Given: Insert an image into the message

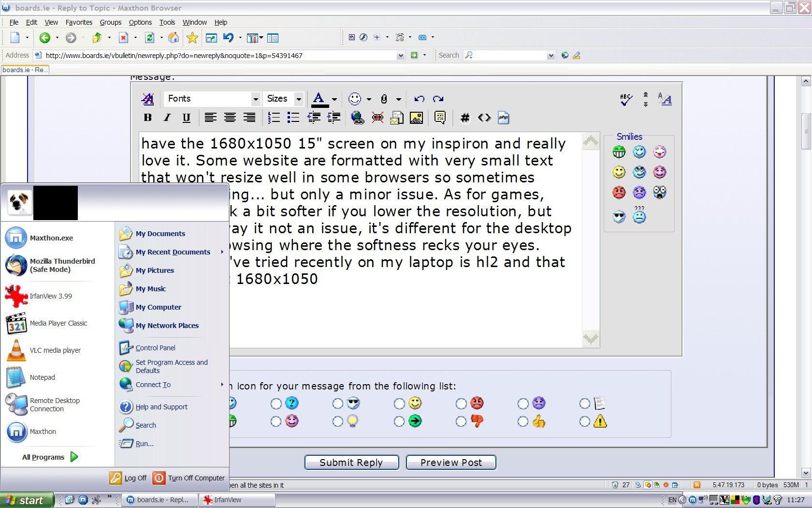Looking at the screenshot, I should pyautogui.click(x=416, y=118).
